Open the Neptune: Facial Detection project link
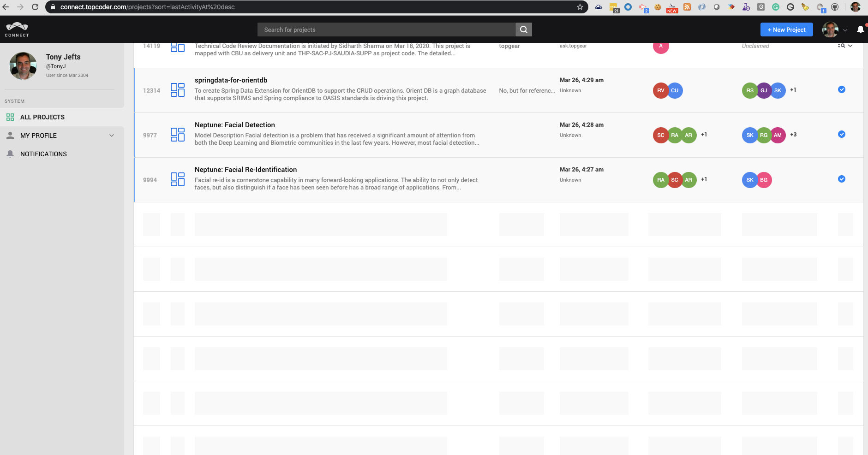The height and width of the screenshot is (455, 868). click(235, 125)
